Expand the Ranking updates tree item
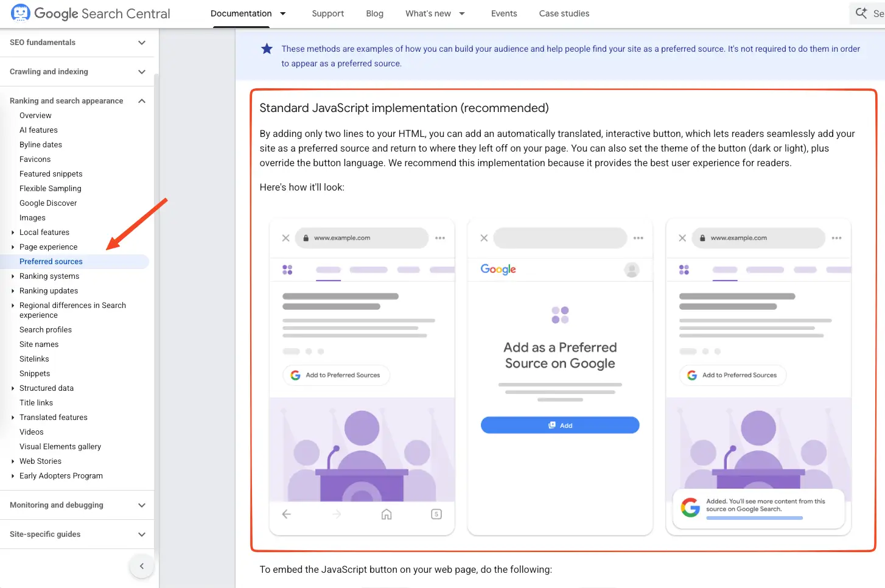The height and width of the screenshot is (588, 885). pyautogui.click(x=13, y=291)
